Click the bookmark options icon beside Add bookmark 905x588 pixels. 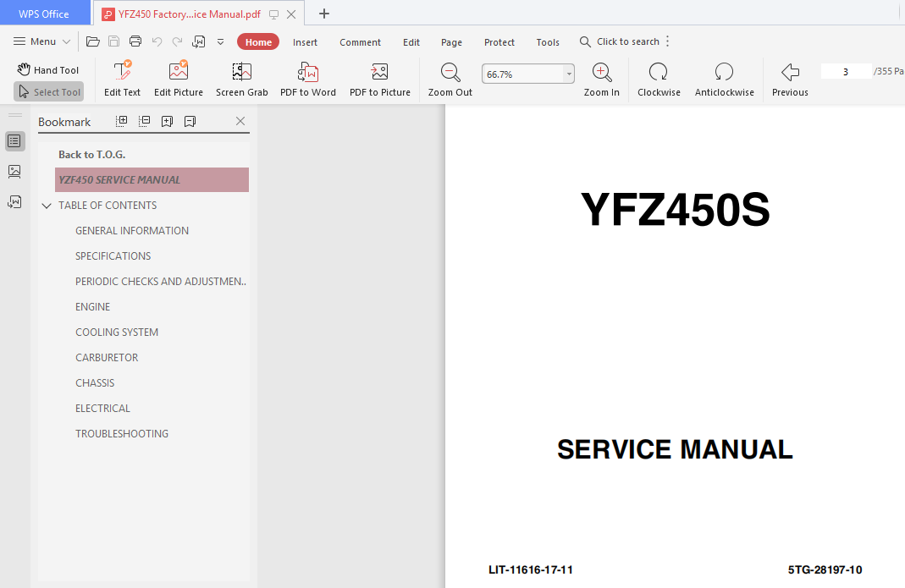[190, 121]
